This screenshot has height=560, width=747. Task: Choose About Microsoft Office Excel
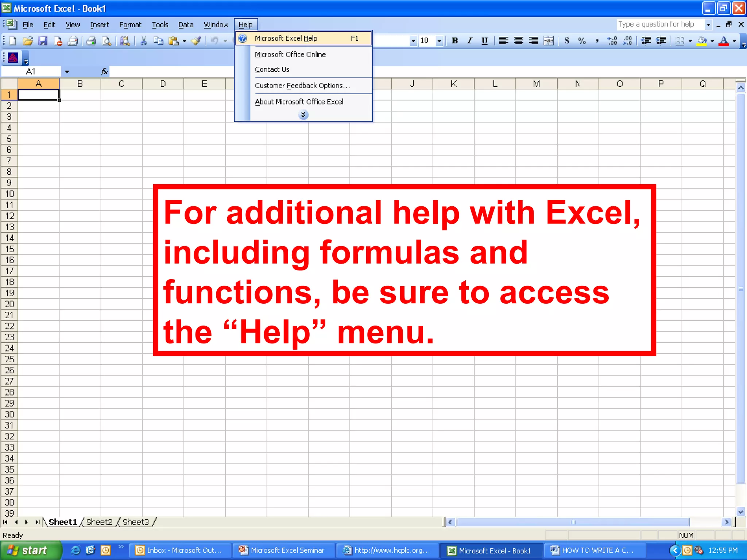click(303, 102)
